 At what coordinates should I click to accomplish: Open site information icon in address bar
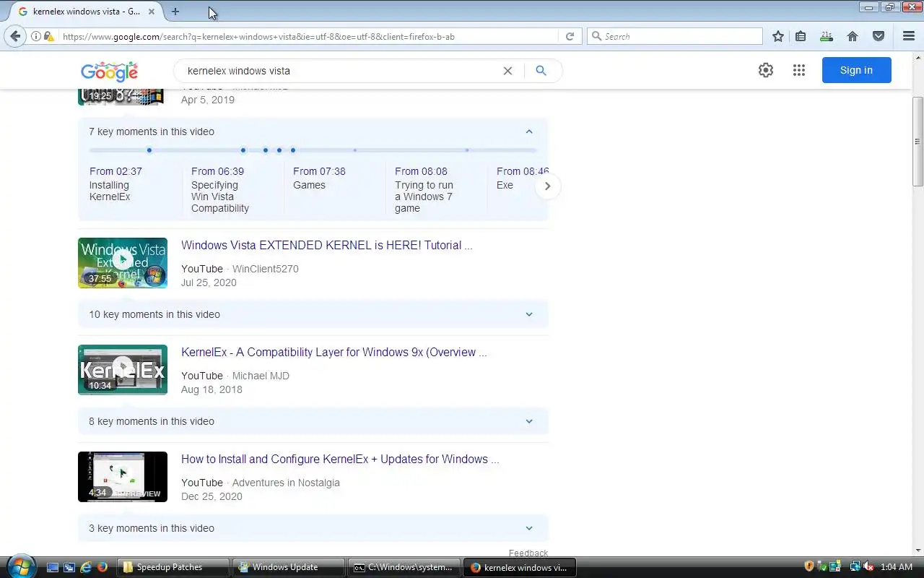click(x=36, y=36)
